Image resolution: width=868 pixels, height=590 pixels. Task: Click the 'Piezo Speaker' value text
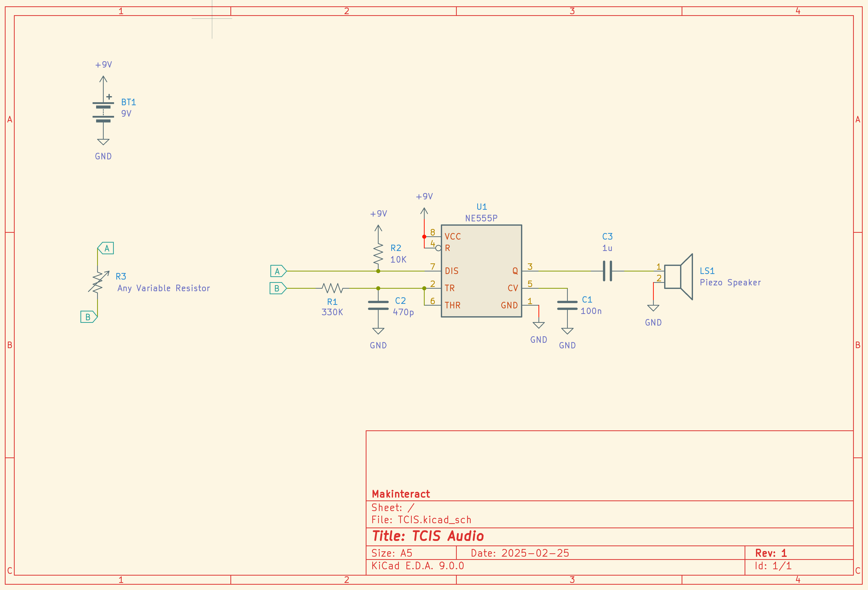tap(730, 283)
